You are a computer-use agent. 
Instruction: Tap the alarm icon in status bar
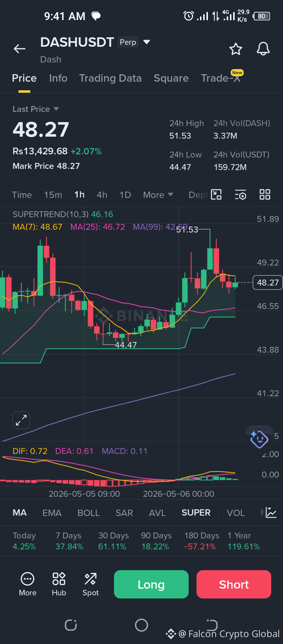click(189, 16)
